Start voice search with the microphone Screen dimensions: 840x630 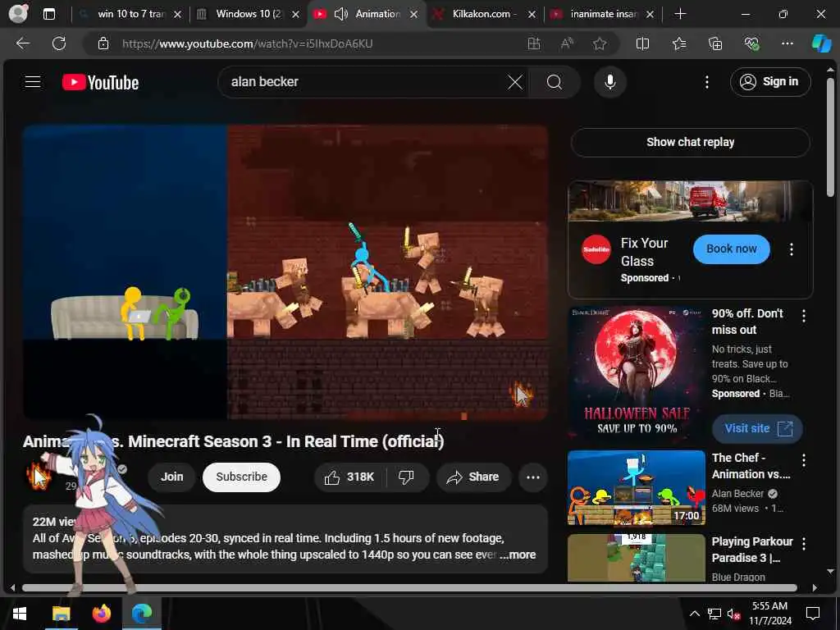pyautogui.click(x=609, y=82)
